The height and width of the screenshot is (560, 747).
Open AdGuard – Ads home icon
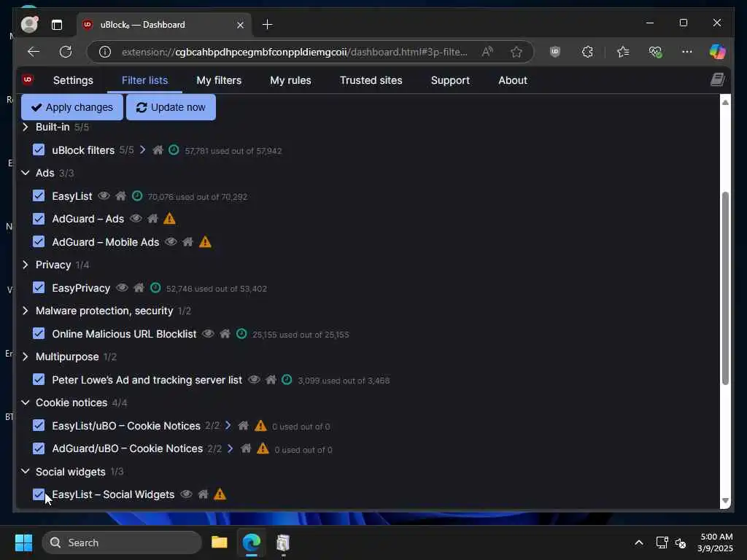152,219
